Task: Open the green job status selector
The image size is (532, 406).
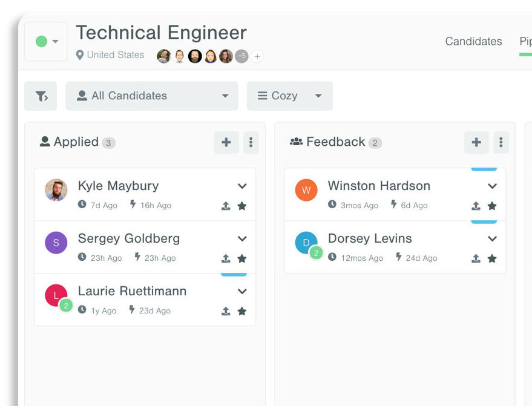Action: 46,42
